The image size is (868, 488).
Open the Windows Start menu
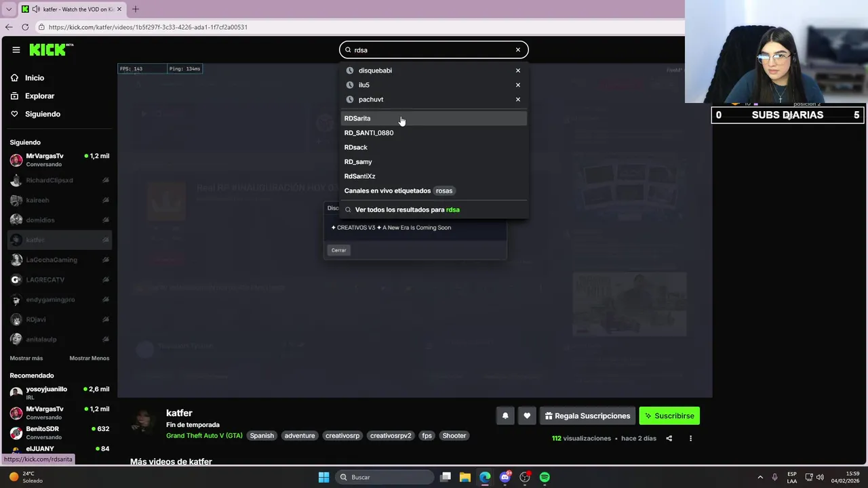coord(323,477)
